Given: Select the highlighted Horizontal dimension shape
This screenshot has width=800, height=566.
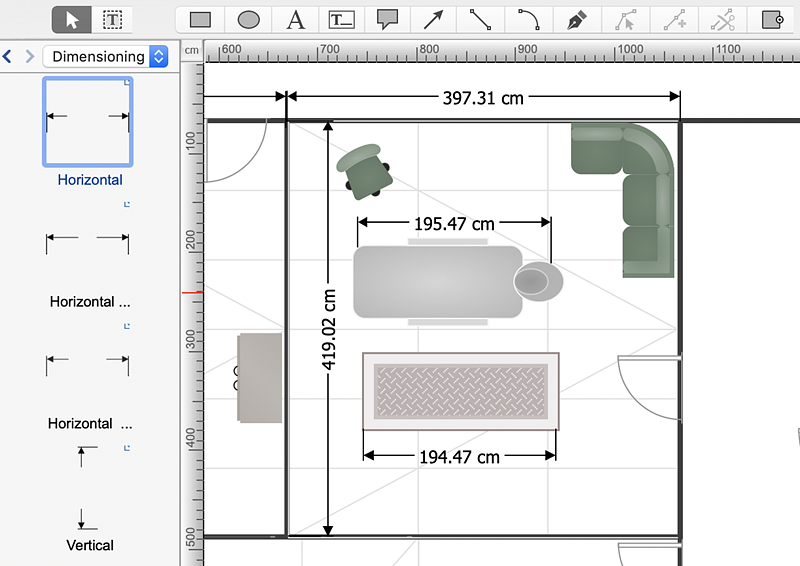Looking at the screenshot, I should 88,121.
